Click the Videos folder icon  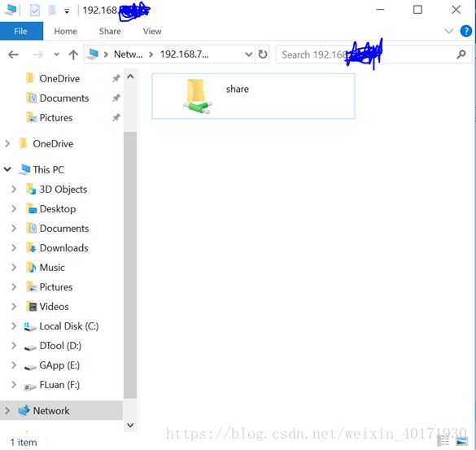click(31, 307)
